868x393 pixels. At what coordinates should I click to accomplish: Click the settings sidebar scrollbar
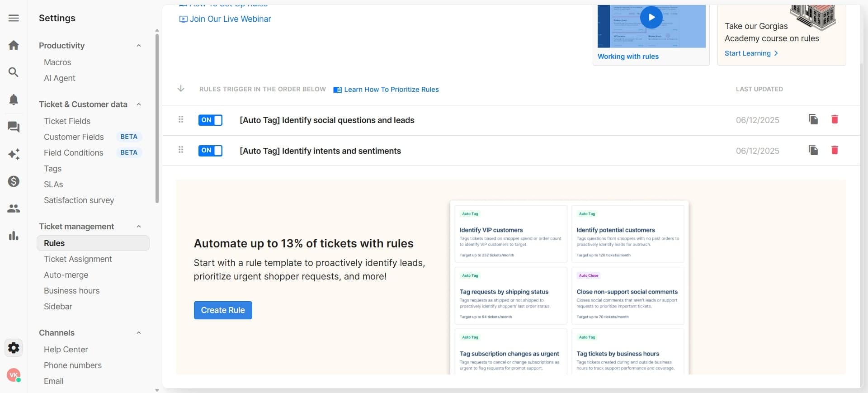[x=157, y=118]
